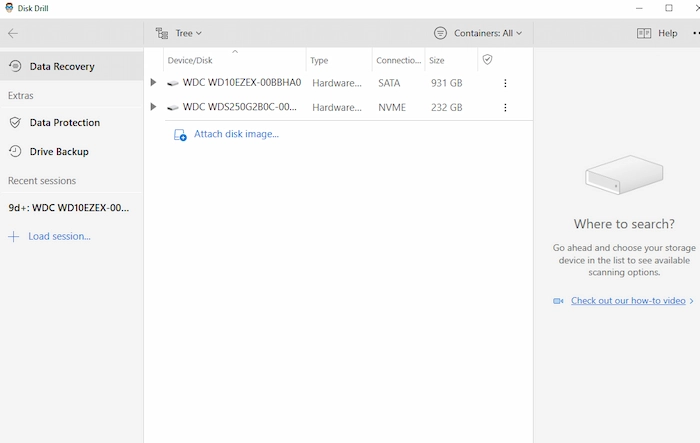Minimize the Disk Drill window

pyautogui.click(x=639, y=8)
